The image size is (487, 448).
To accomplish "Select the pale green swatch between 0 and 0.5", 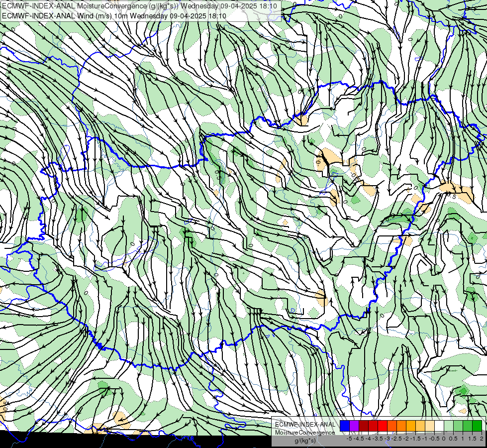I will 449,426.
